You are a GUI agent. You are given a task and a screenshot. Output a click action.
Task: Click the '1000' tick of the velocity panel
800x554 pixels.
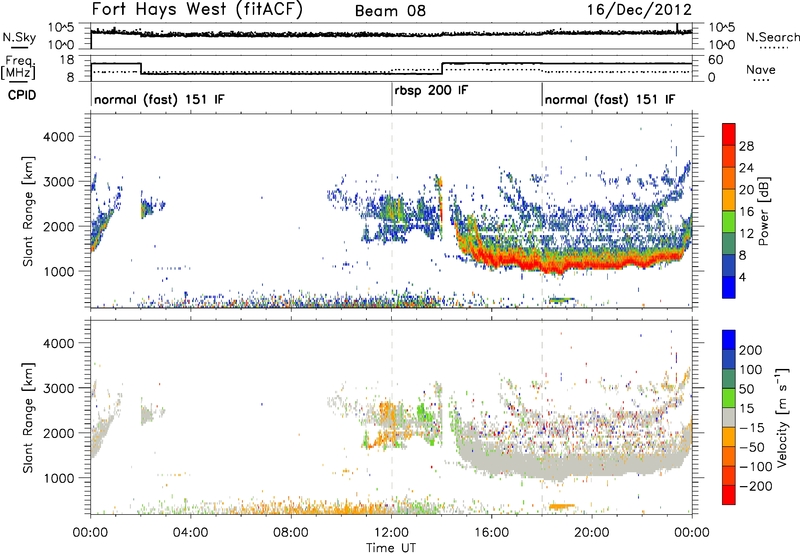(58, 478)
